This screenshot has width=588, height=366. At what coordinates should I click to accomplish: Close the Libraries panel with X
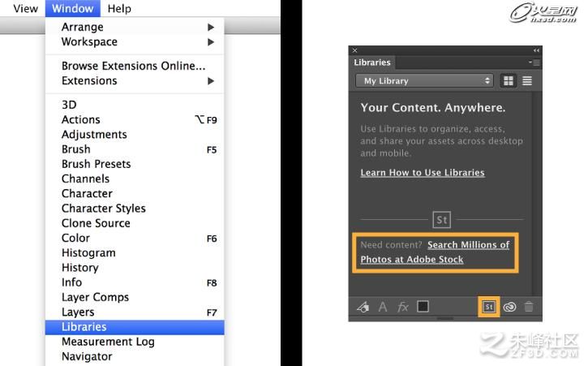(354, 50)
